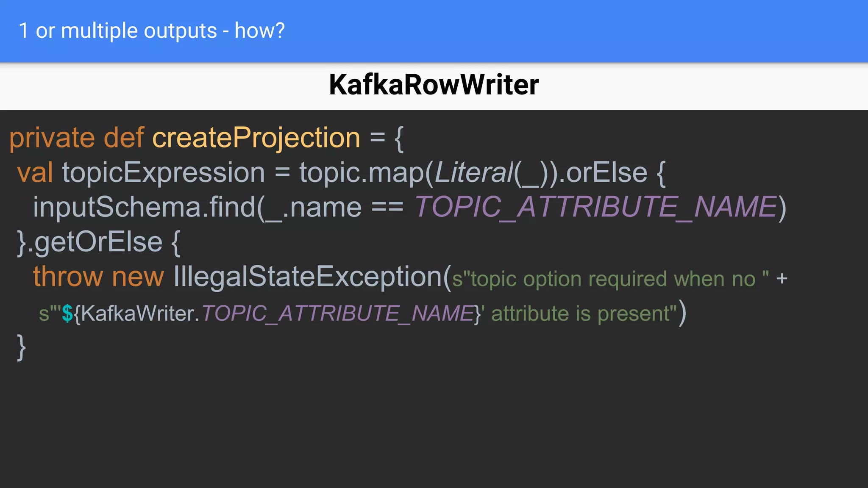Click 'inputSchema.find' in the code
This screenshot has height=488, width=868.
click(x=144, y=208)
